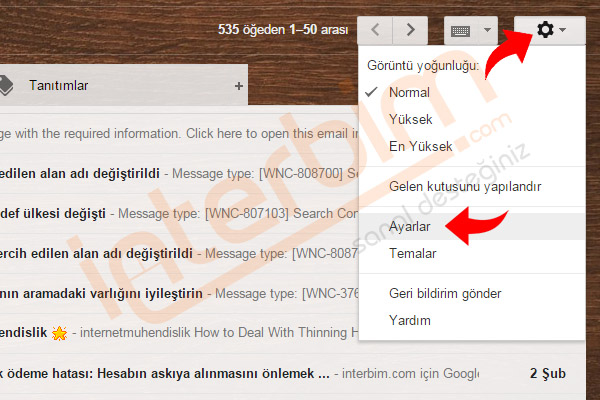Open Ayarlar from the menu
The width and height of the screenshot is (600, 400).
click(x=471, y=227)
